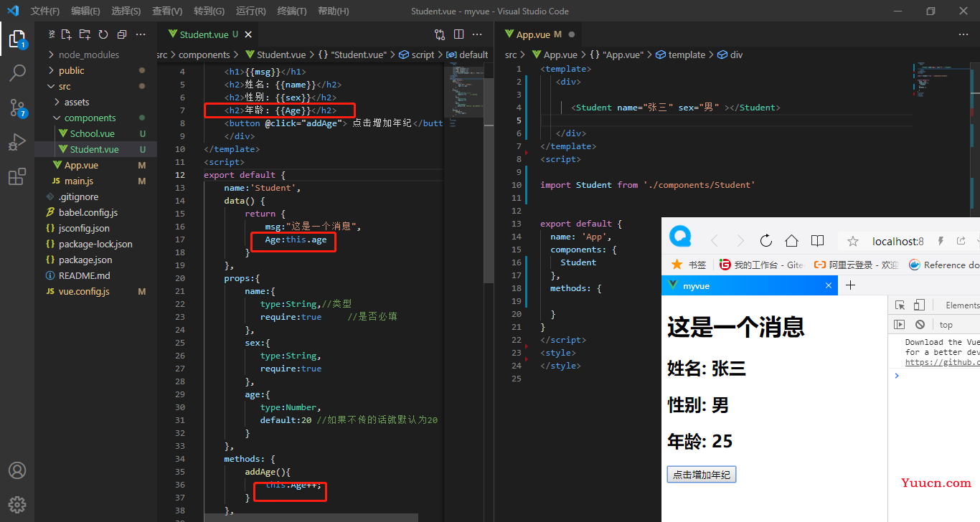Viewport: 980px width, 522px height.
Task: Open the Reference bookmark in bookmarks bar
Action: coord(944,265)
